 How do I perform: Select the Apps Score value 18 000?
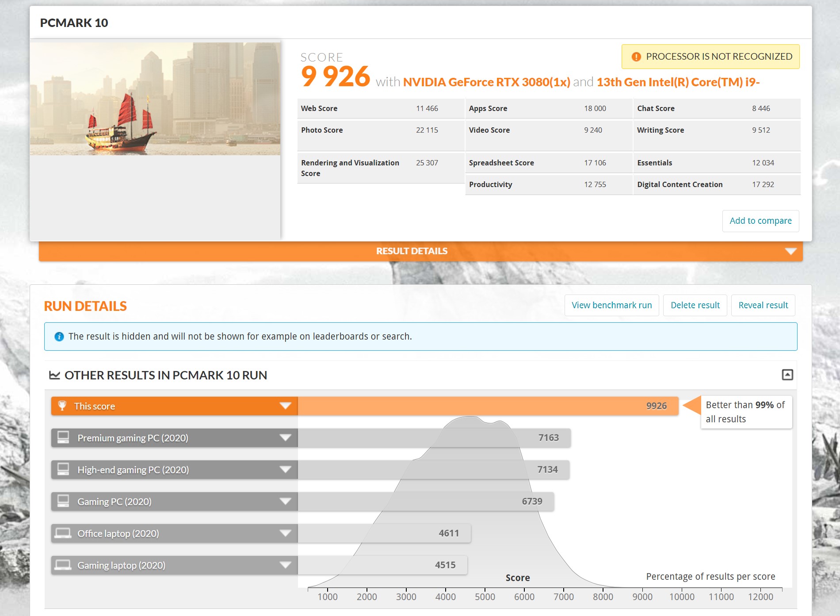595,108
